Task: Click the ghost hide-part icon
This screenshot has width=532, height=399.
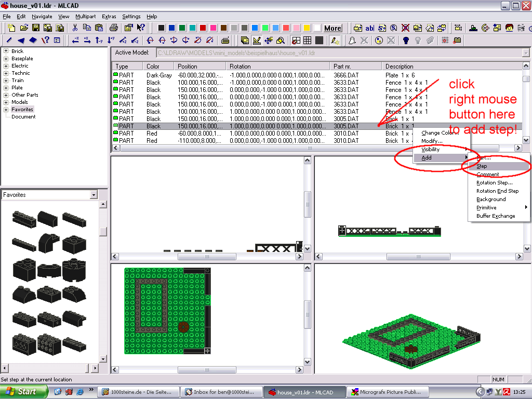Action: pyautogui.click(x=352, y=41)
